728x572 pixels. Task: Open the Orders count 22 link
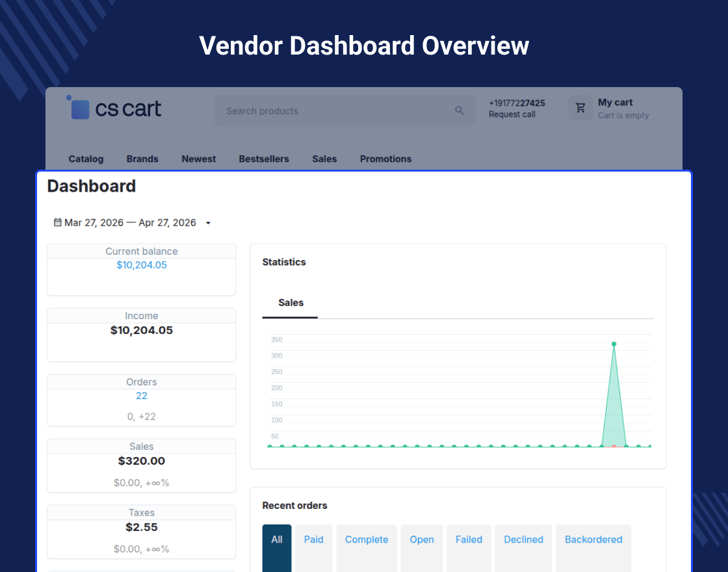pyautogui.click(x=142, y=396)
